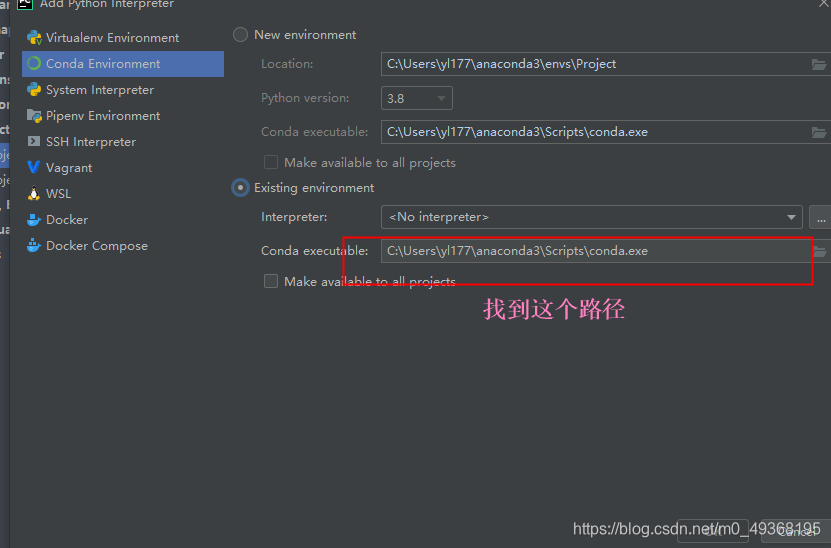Select Virtualenv Environment in the sidebar

click(x=123, y=38)
